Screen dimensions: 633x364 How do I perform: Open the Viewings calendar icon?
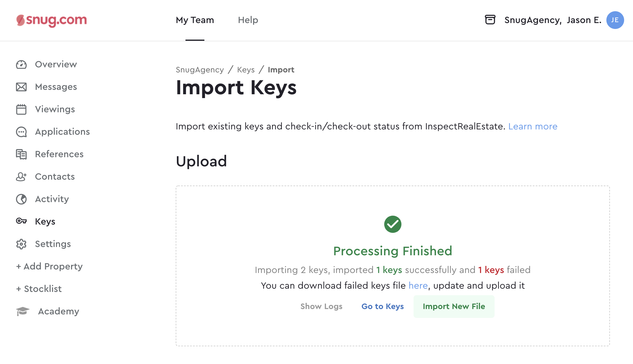(x=21, y=109)
